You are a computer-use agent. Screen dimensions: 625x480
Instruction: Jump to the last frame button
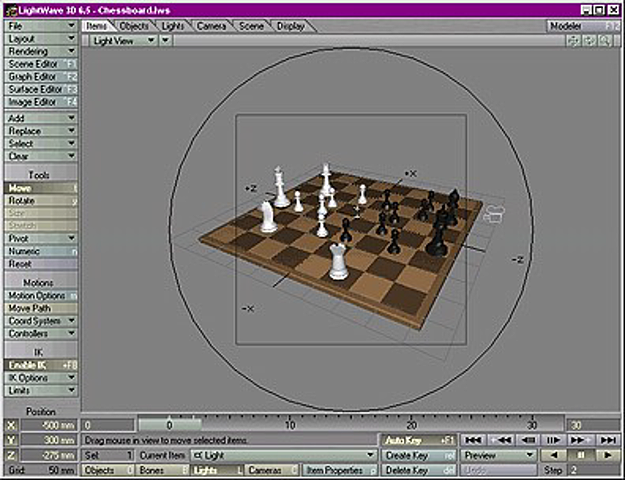[x=608, y=441]
